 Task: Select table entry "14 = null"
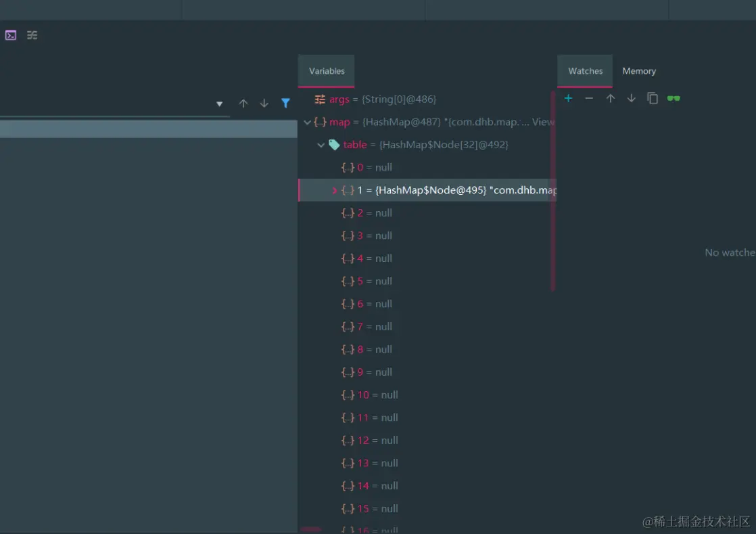(427, 486)
